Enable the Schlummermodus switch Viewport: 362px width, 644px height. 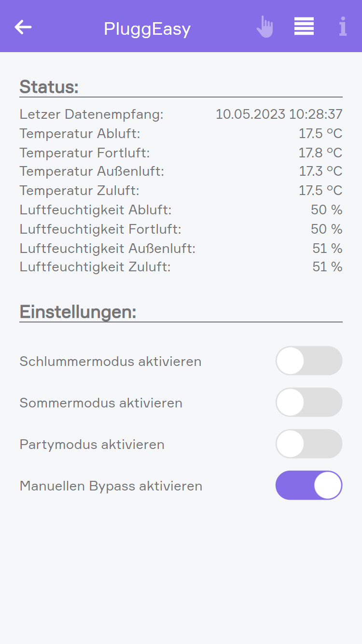[309, 361]
